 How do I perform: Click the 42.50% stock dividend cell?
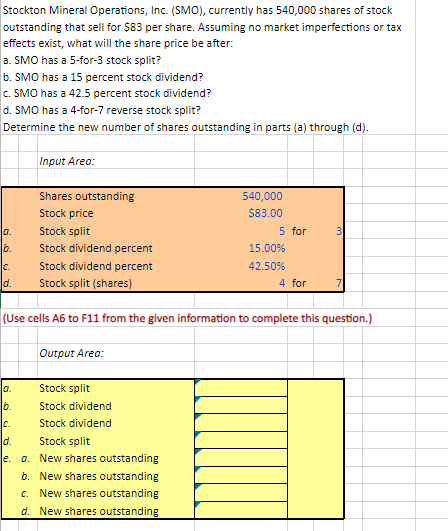pyautogui.click(x=267, y=266)
